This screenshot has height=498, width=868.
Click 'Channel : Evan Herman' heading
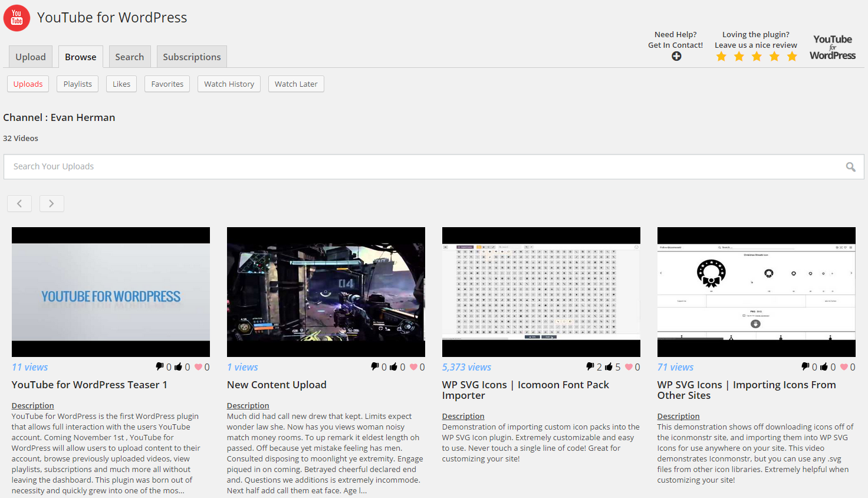[x=59, y=117]
